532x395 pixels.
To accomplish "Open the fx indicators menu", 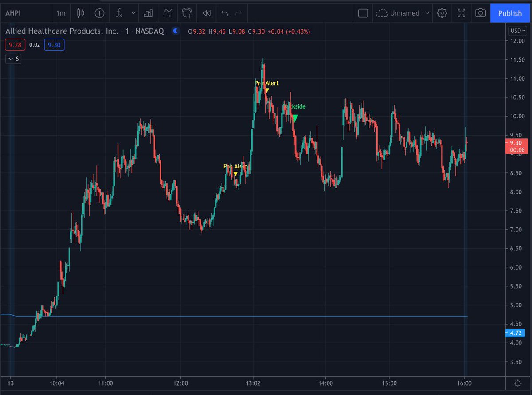I will (x=119, y=13).
